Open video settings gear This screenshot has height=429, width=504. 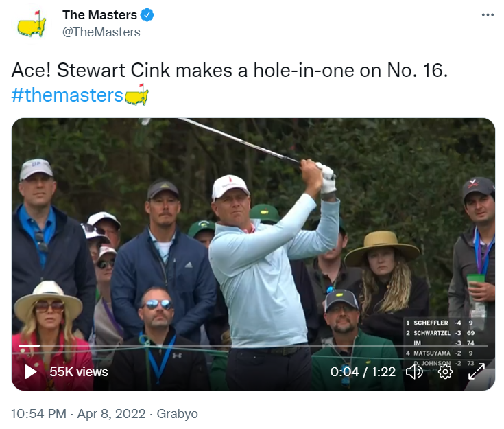pyautogui.click(x=445, y=371)
